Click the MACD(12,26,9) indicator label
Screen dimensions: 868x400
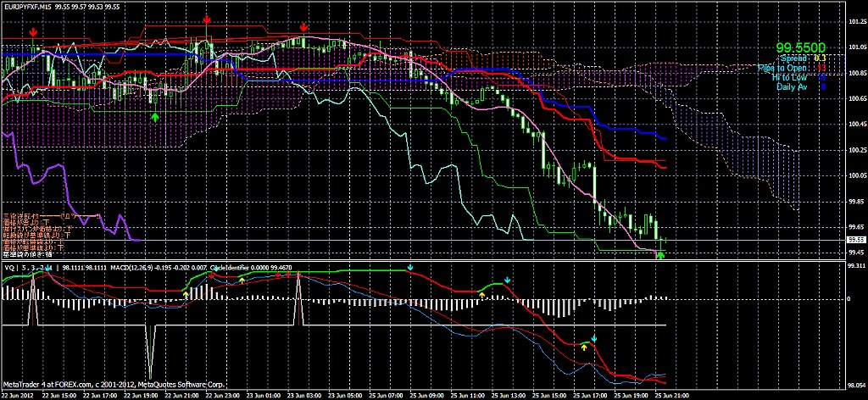click(x=131, y=268)
